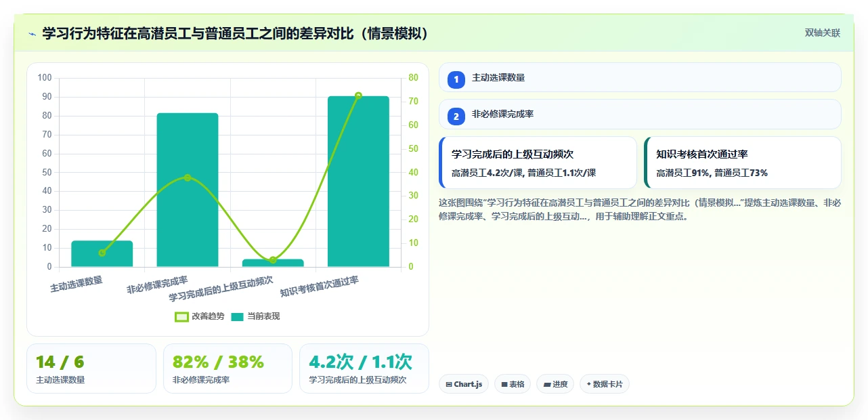Open the 学习完成后的上级互动频次 info card
Image resolution: width=868 pixels, height=420 pixels.
coord(538,163)
